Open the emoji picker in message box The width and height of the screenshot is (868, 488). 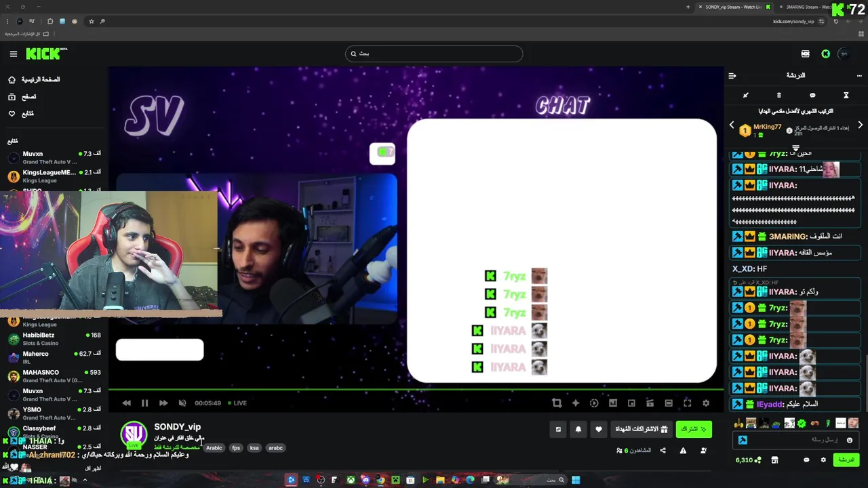point(850,440)
